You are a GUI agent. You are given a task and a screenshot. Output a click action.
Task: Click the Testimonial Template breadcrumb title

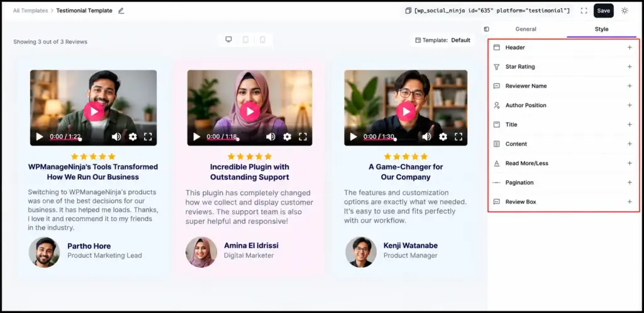[x=84, y=11]
